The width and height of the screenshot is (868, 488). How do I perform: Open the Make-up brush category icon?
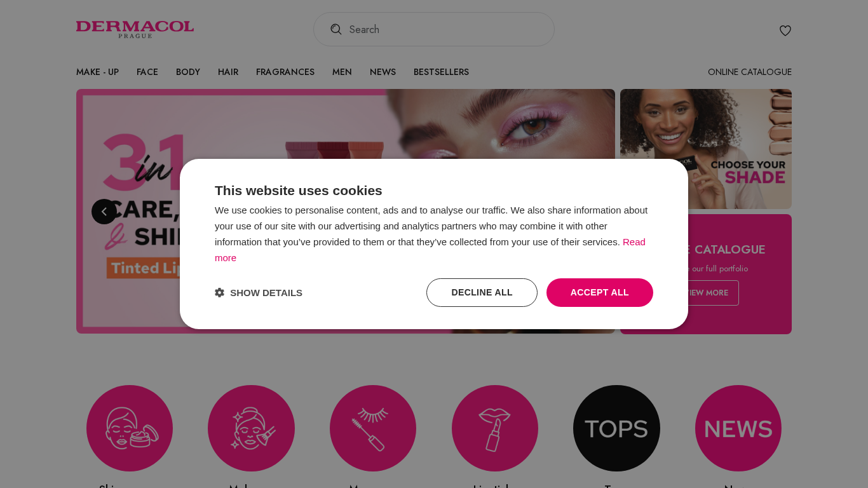point(251,428)
